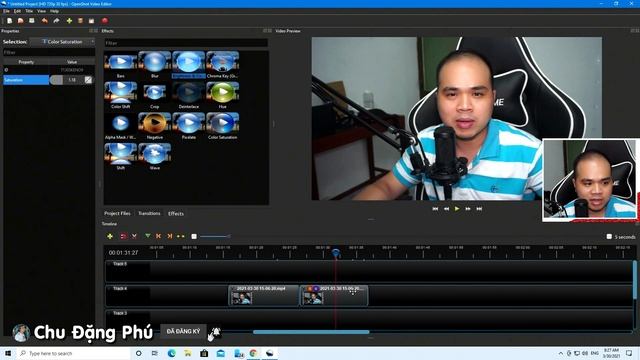The height and width of the screenshot is (360, 640).
Task: Toggle snapping on the timeline toolbar
Action: click(x=123, y=236)
